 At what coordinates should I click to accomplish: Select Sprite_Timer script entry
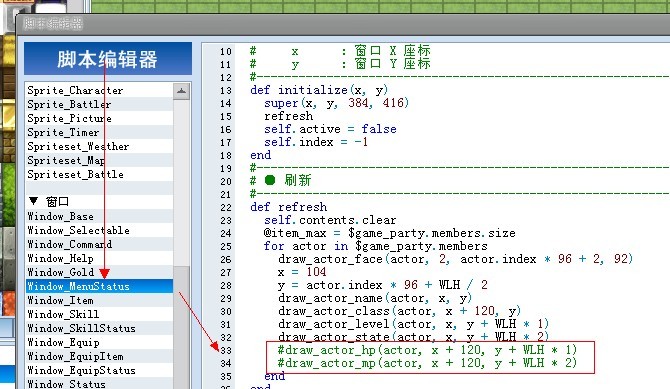[99, 133]
